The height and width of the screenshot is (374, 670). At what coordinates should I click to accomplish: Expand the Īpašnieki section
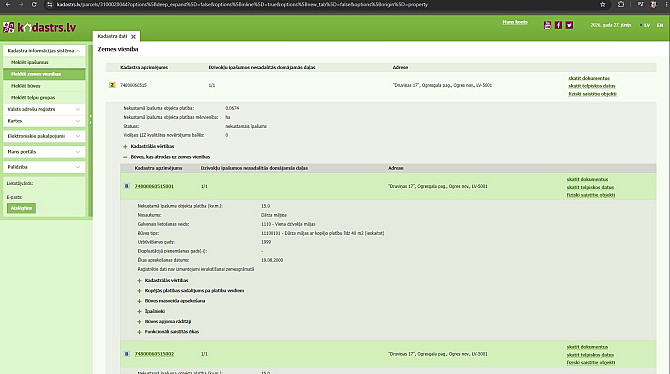click(139, 311)
